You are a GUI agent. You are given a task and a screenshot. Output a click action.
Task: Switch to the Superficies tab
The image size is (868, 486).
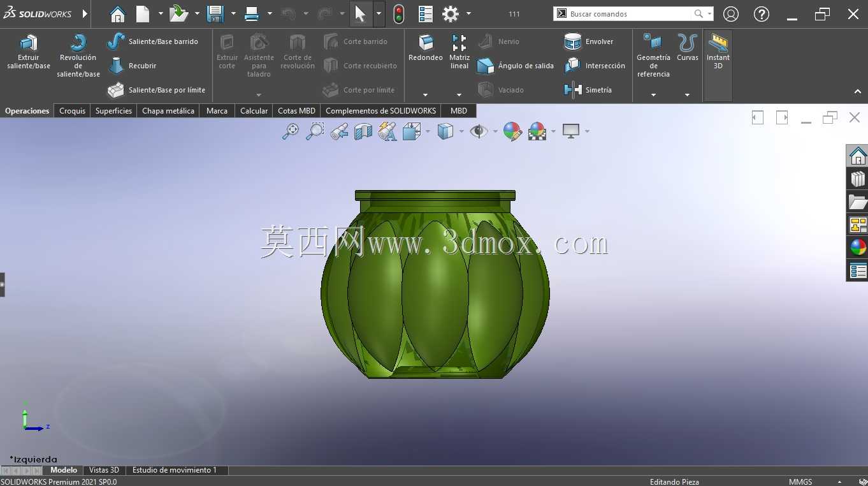[x=113, y=111]
